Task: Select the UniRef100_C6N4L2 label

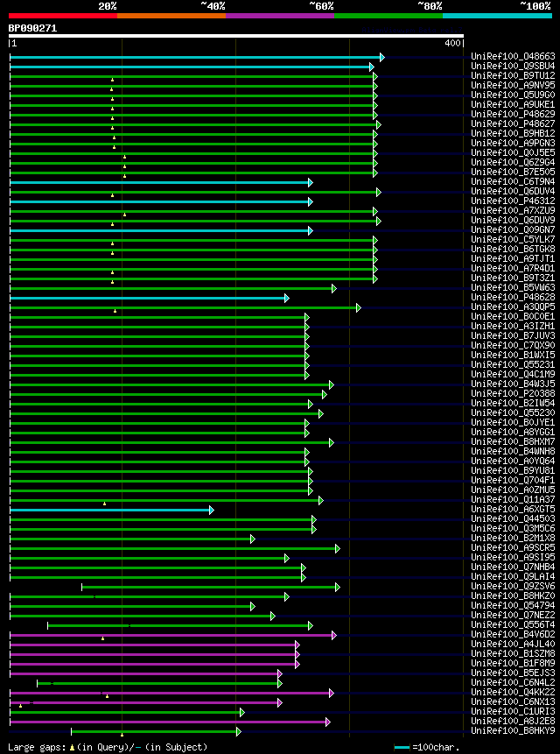Action: (513, 682)
